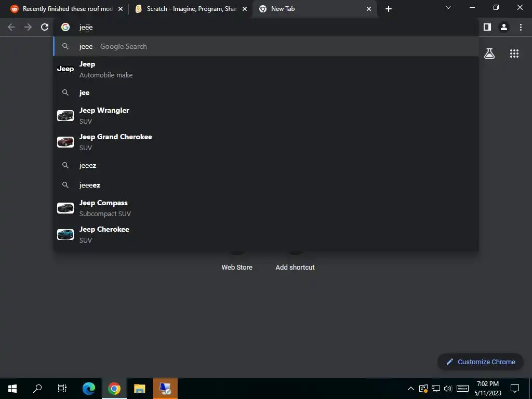Click the security tray icon with dot
The image size is (532, 399).
click(x=423, y=389)
